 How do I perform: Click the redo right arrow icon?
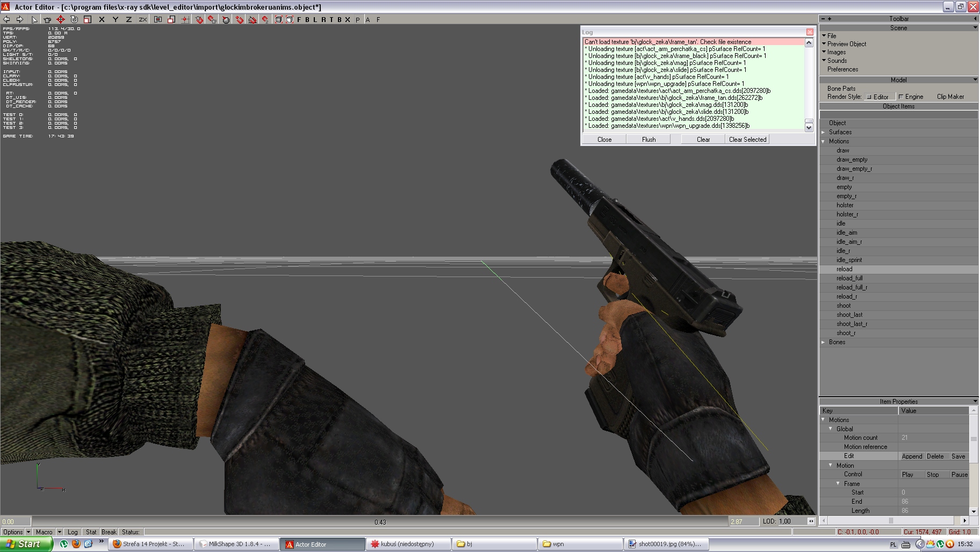[x=20, y=19]
